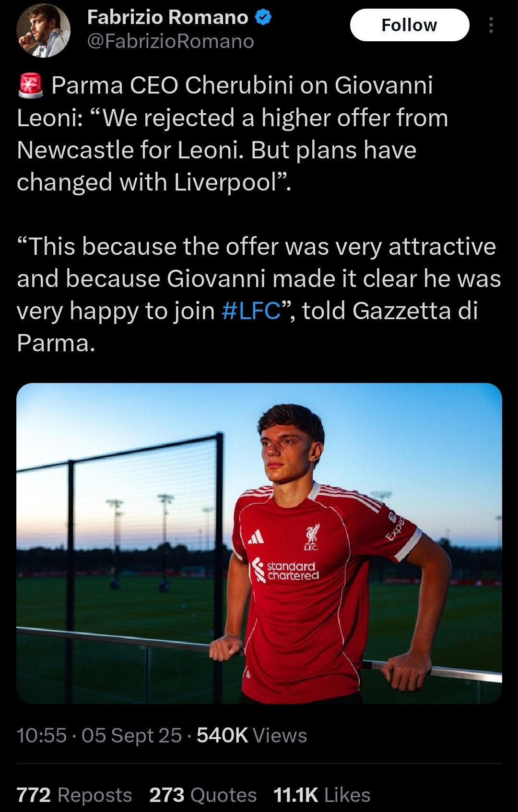Image resolution: width=518 pixels, height=812 pixels.
Task: Show the 772 Reposts list
Action: click(74, 795)
